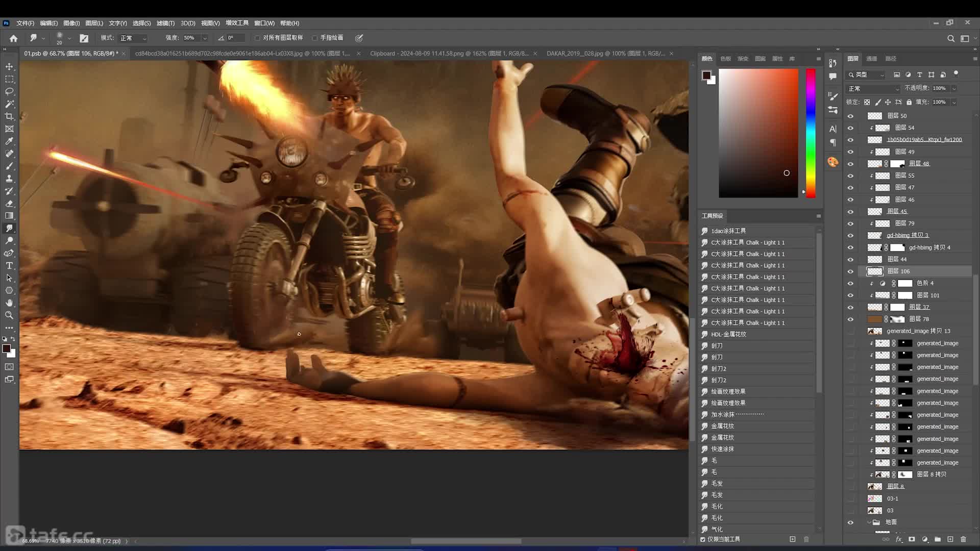Switch to the 通道 panel tab
Image resolution: width=980 pixels, height=551 pixels.
[x=872, y=59]
